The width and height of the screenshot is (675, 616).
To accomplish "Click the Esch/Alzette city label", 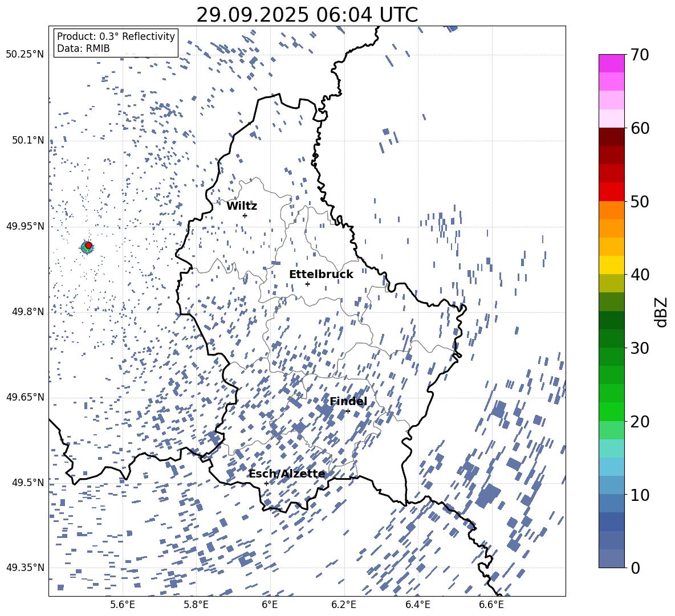I will 287,474.
